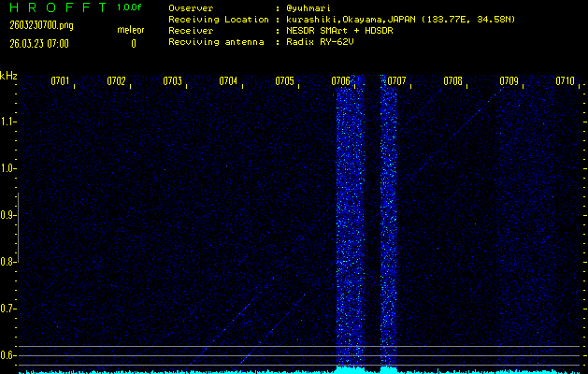The image size is (588, 374).
Task: Click the wider noise burst band before 0706
Action: click(x=351, y=222)
